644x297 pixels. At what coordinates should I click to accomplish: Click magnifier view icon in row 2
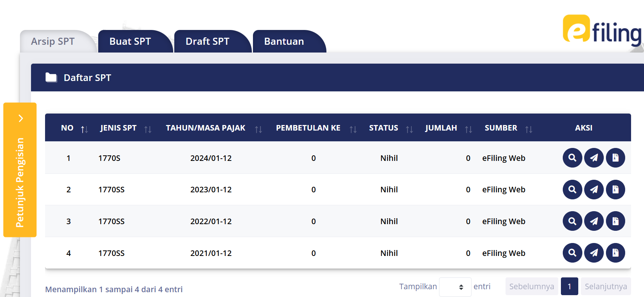click(x=572, y=190)
